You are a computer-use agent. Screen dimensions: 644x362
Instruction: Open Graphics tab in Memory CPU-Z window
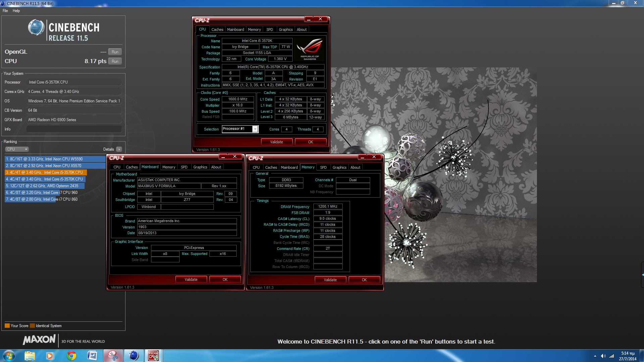tap(339, 167)
